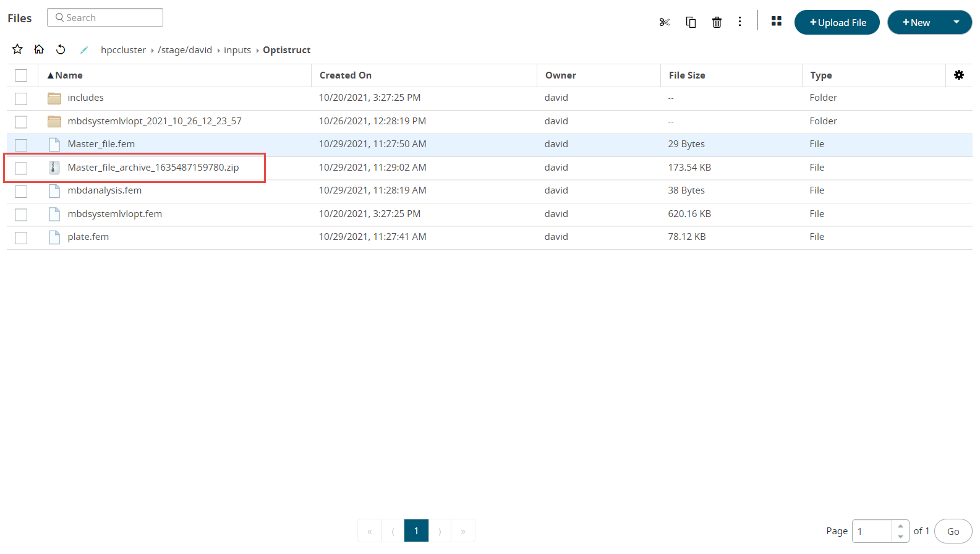Open the includes folder name

86,98
